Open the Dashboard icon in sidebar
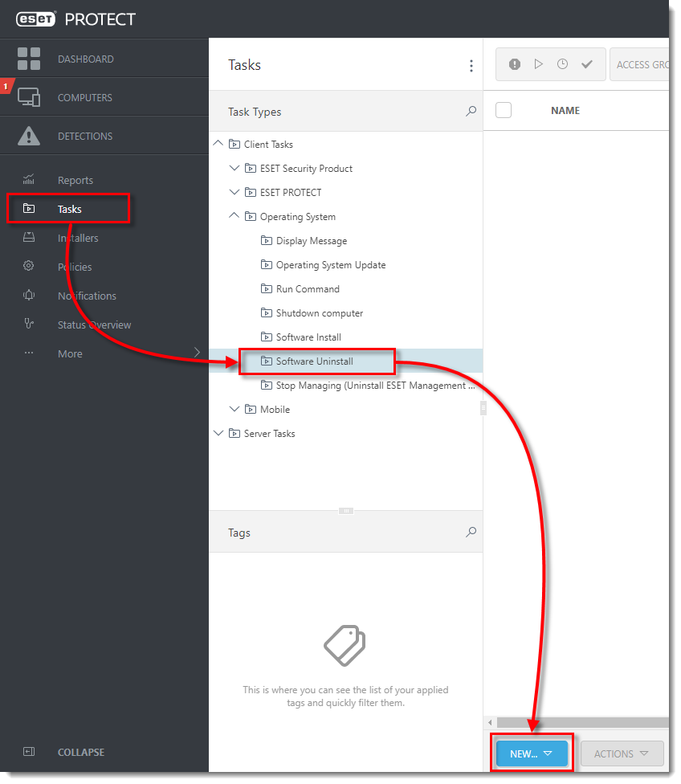This screenshot has height=784, width=681. (x=28, y=59)
